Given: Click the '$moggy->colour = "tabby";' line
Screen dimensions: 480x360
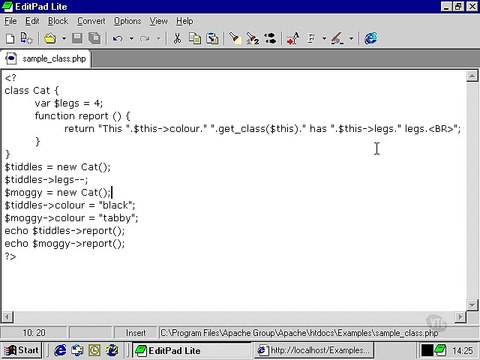Looking at the screenshot, I should [71, 218].
